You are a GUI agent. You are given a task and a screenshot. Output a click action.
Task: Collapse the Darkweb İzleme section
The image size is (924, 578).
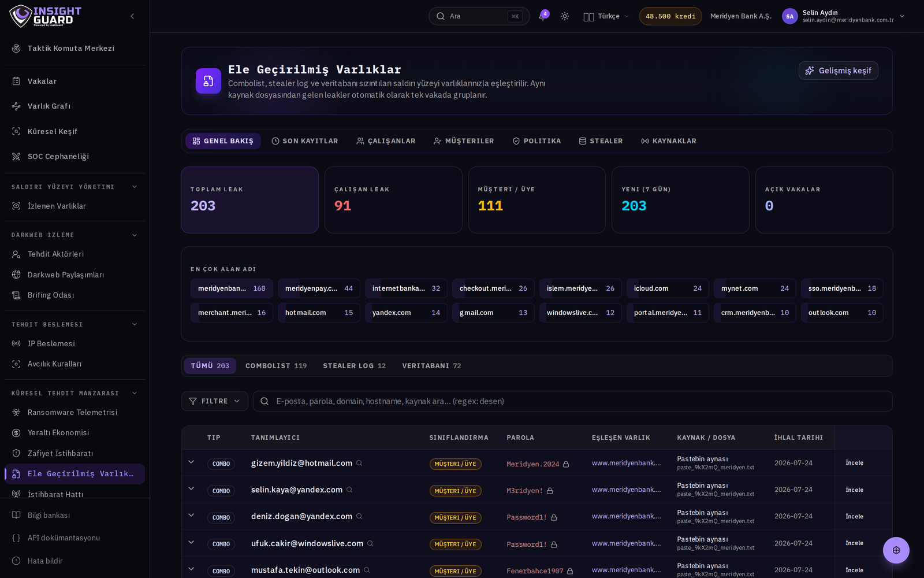tap(135, 235)
